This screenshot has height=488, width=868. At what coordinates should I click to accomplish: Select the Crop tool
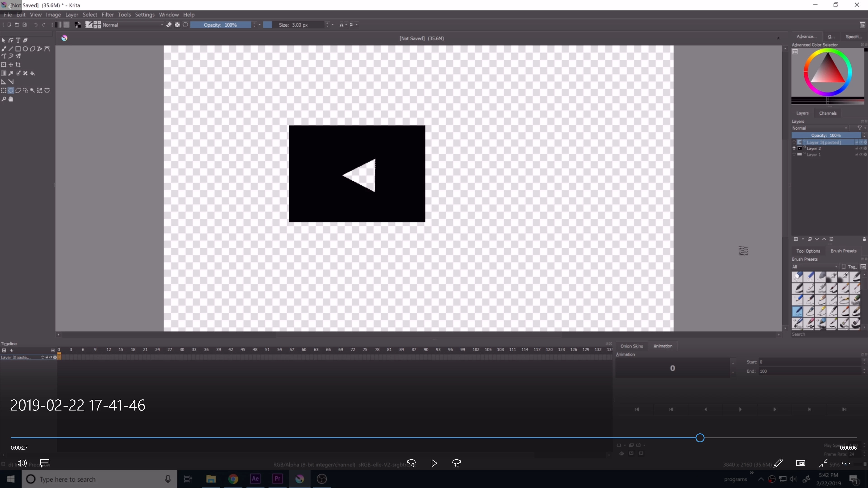18,65
